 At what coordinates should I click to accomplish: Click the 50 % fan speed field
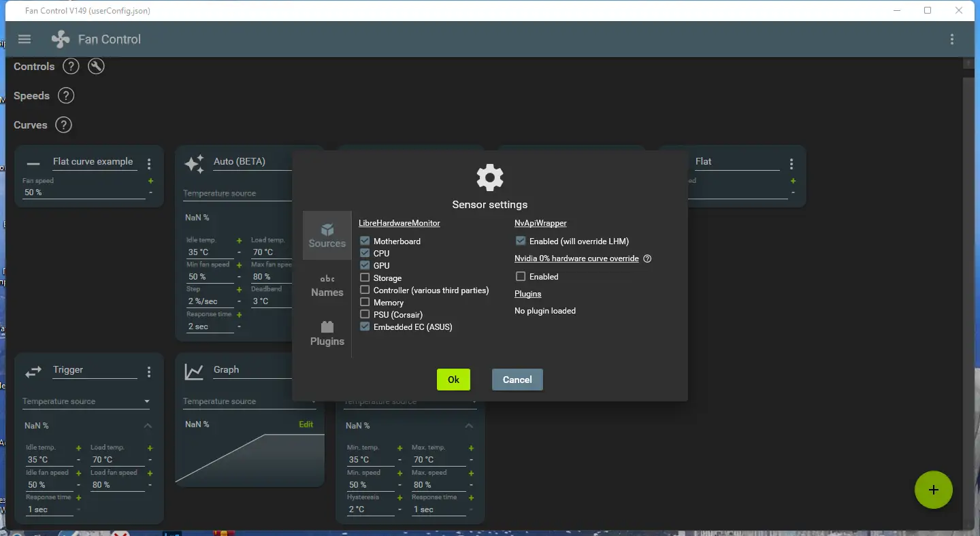pos(83,192)
